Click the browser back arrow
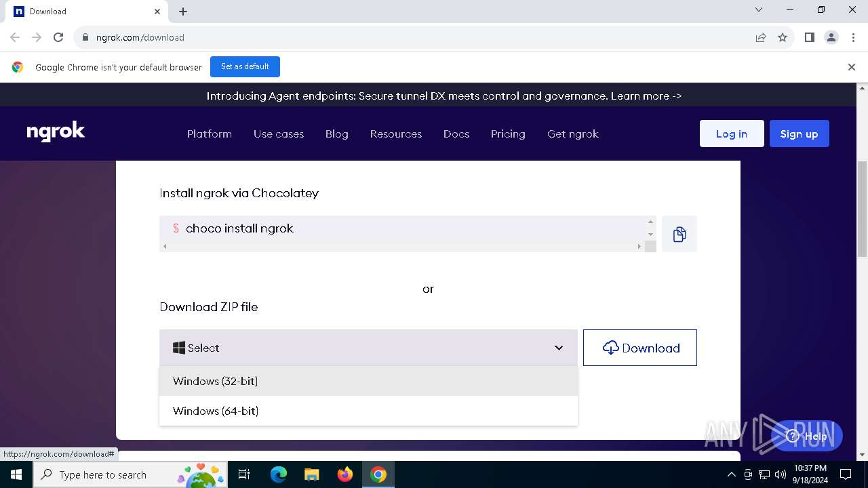Image resolution: width=868 pixels, height=488 pixels. pyautogui.click(x=15, y=37)
